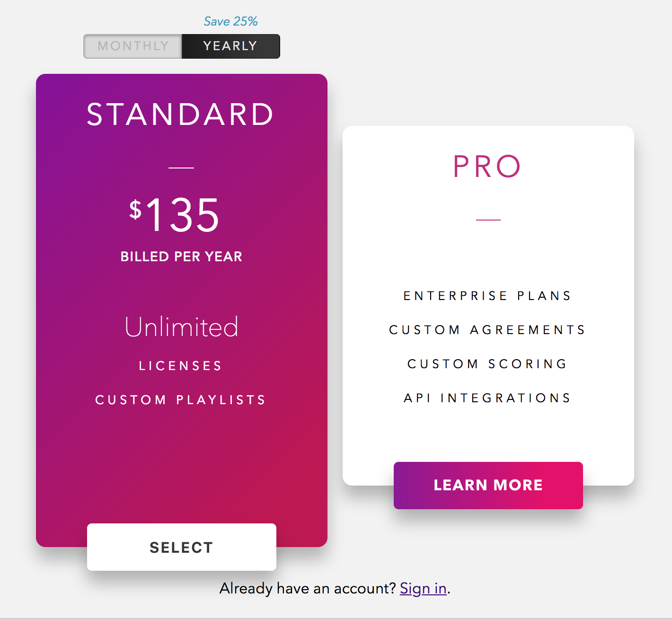
Task: Click the Save 25% label
Action: (x=230, y=21)
